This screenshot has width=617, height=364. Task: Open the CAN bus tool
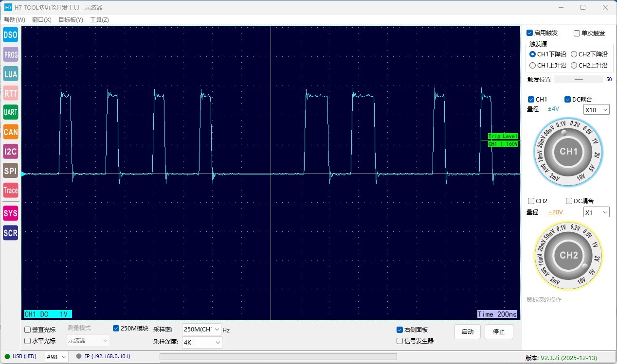[11, 132]
